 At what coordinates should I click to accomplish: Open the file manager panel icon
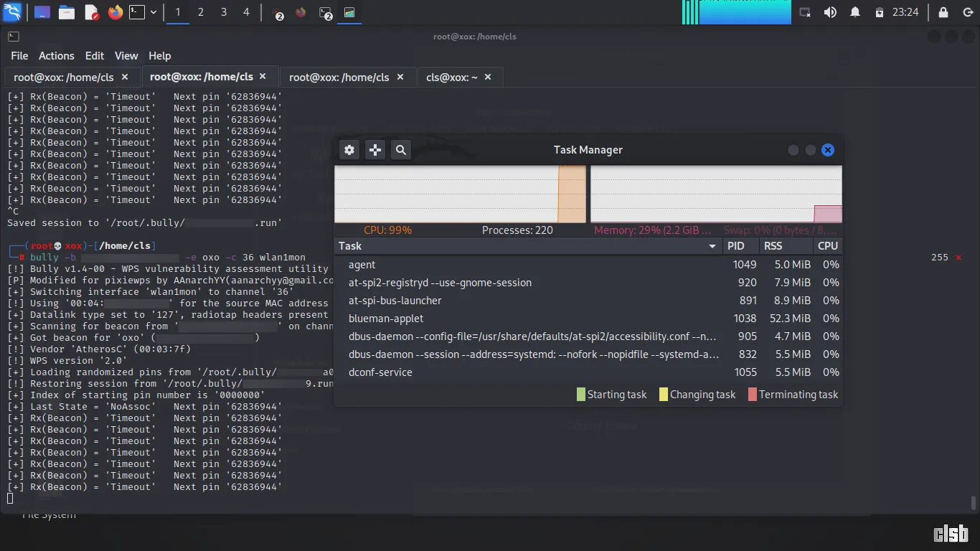[x=67, y=12]
